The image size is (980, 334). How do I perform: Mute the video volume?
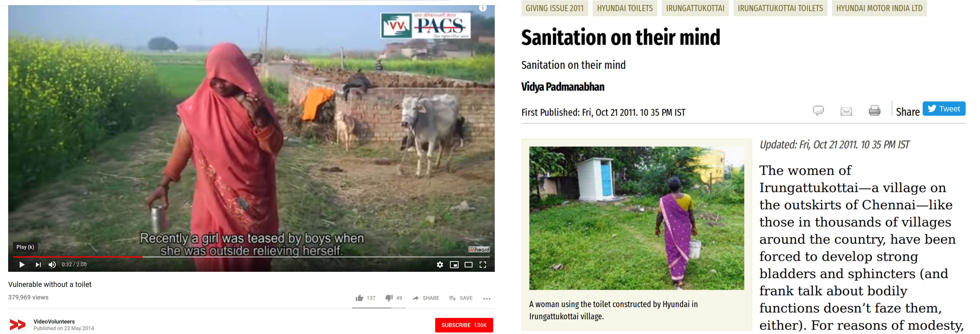click(x=52, y=264)
